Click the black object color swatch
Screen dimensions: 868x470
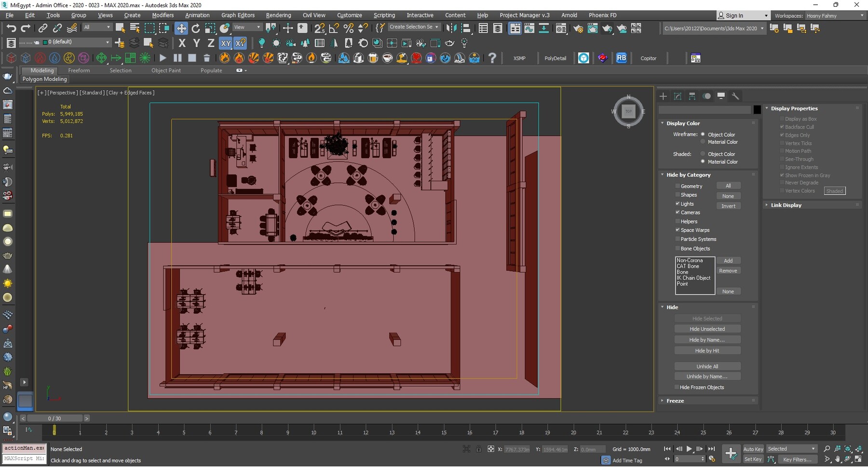(x=757, y=110)
